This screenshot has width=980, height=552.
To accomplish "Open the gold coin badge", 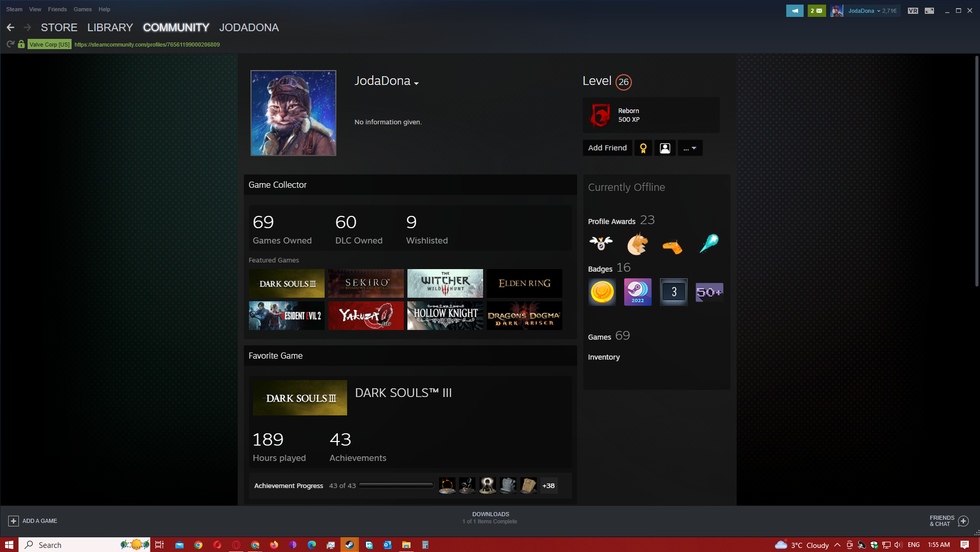I will click(x=602, y=292).
